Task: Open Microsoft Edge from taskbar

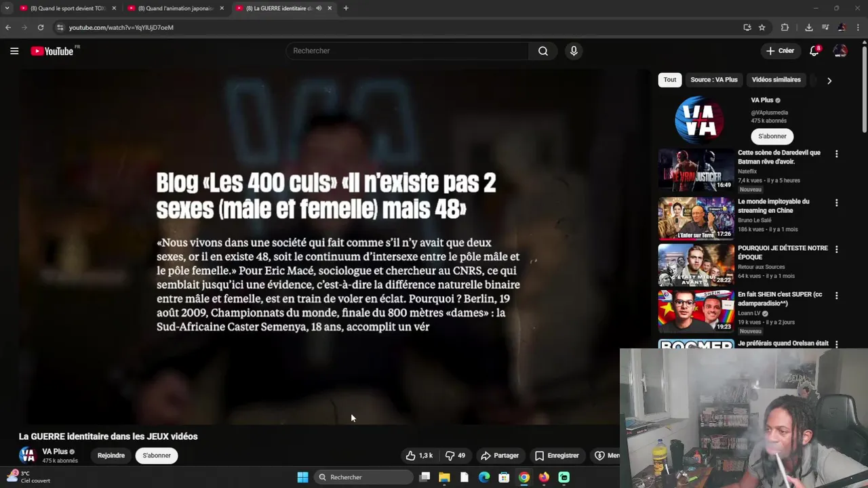Action: 484,477
